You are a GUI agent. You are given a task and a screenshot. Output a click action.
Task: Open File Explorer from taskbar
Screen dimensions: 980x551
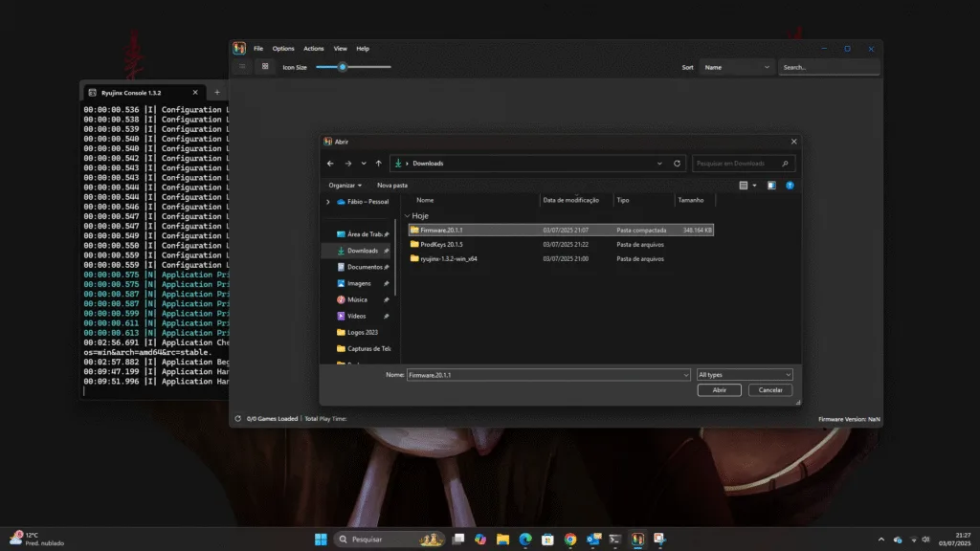pos(502,540)
